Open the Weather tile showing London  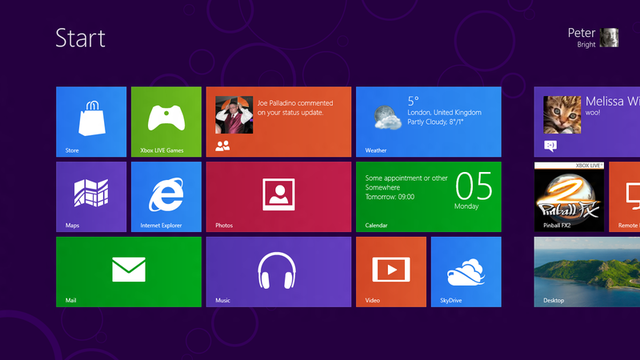(x=429, y=122)
